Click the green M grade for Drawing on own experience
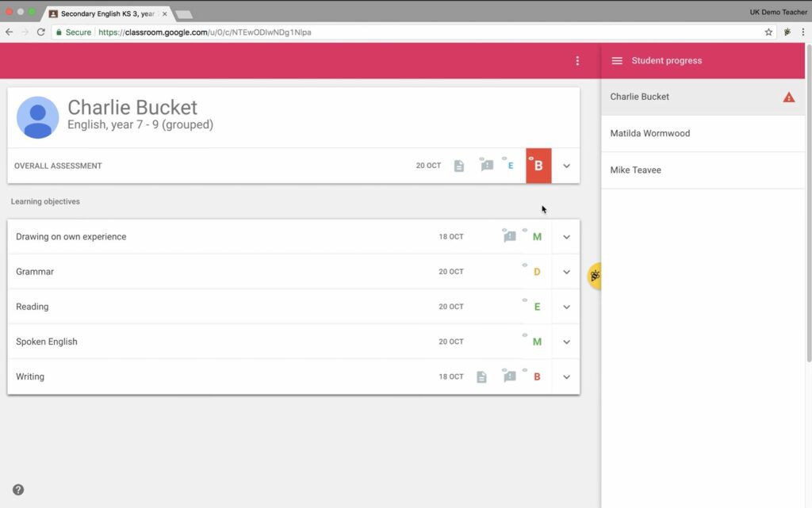Screen dimensions: 812x508 (x=537, y=237)
